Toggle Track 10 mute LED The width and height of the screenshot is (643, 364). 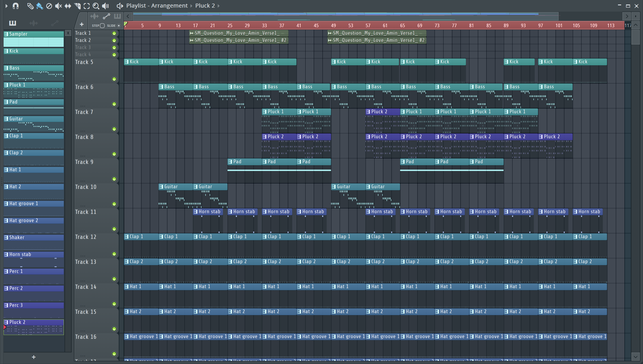pos(114,204)
